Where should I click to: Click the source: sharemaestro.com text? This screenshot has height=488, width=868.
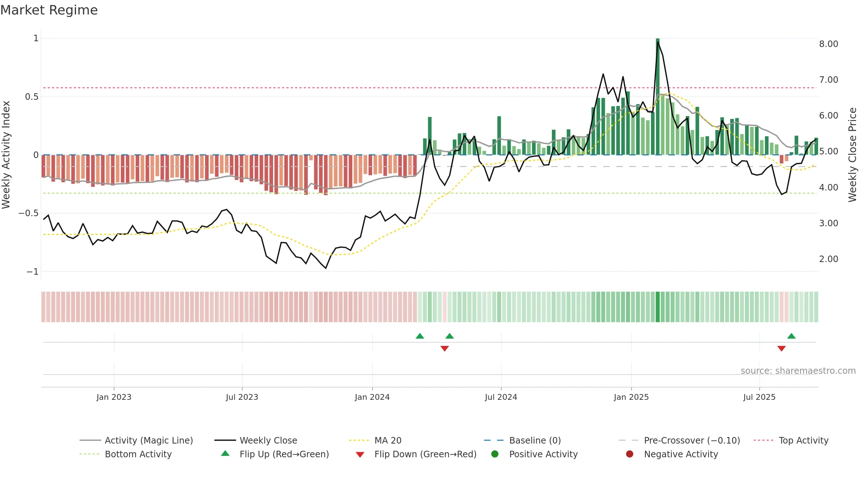[x=798, y=371]
